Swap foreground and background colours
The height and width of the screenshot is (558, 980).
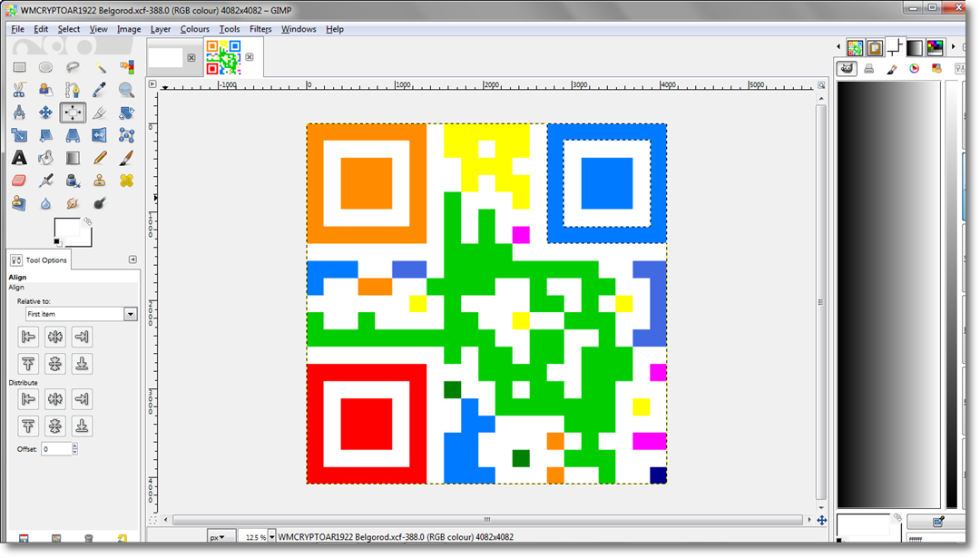point(87,221)
